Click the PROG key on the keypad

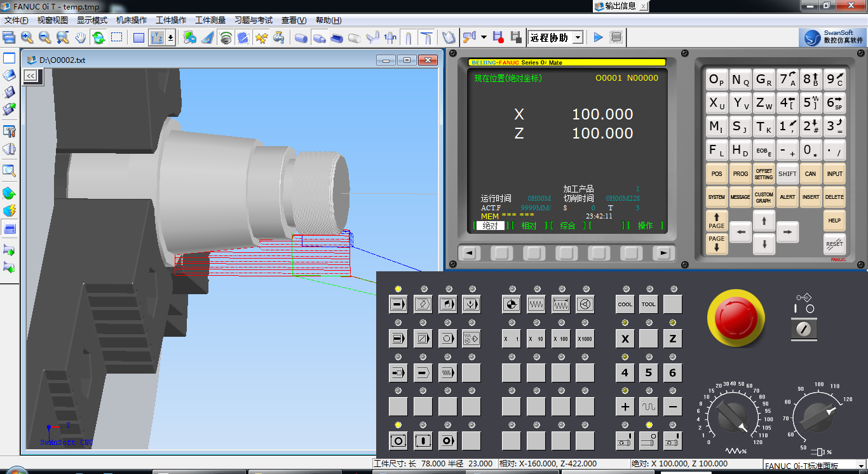coord(740,173)
